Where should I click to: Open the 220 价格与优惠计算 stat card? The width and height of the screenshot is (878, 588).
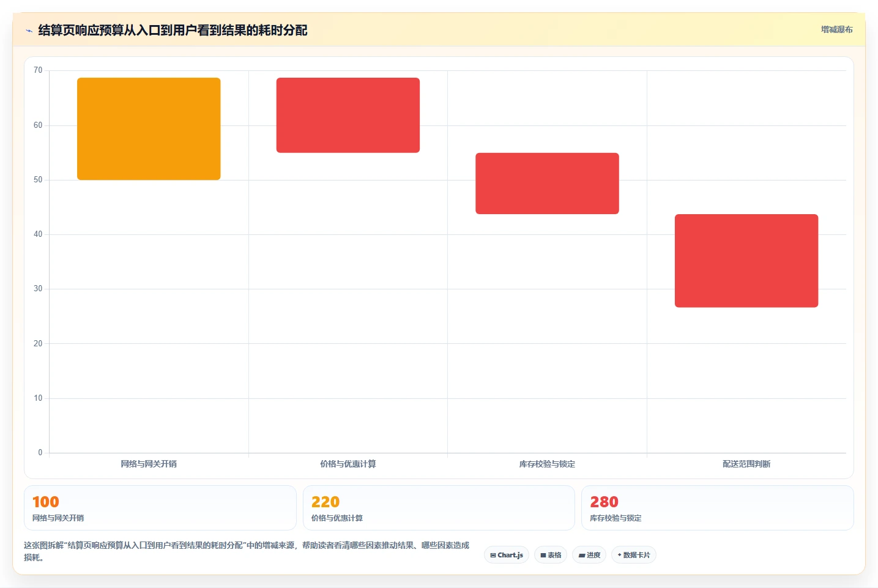pyautogui.click(x=439, y=508)
